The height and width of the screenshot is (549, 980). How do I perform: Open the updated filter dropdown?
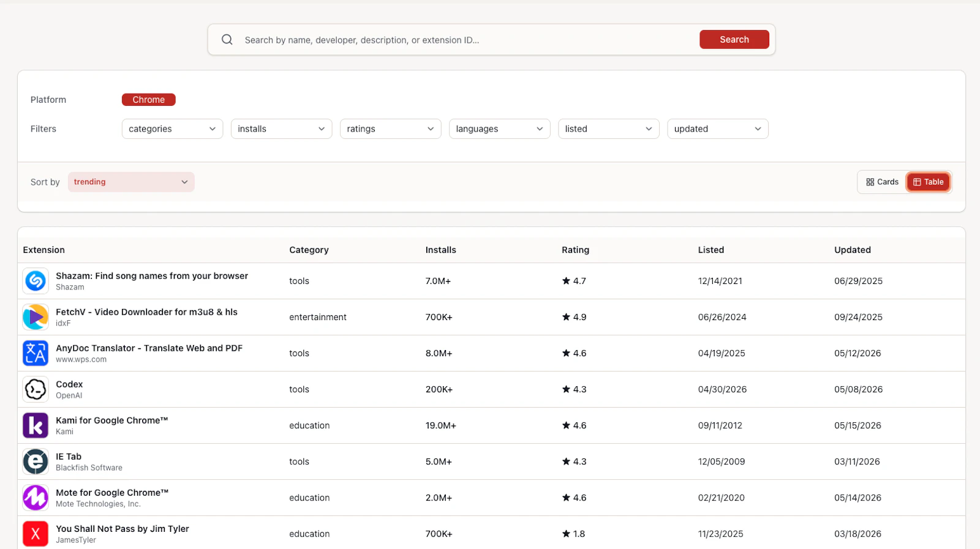pos(717,129)
